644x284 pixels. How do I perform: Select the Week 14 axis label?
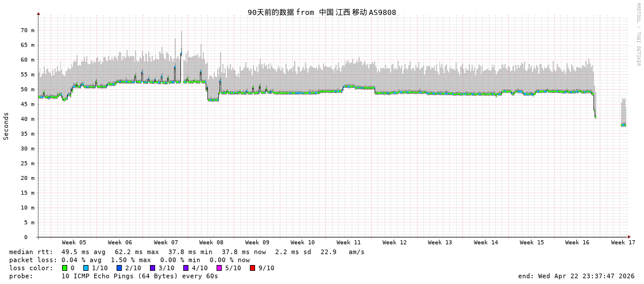pos(486,243)
